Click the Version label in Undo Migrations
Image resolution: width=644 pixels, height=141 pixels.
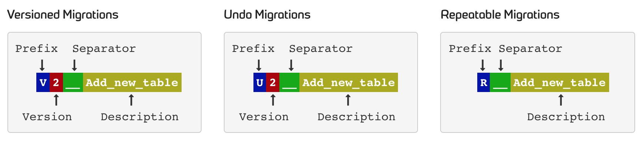[264, 117]
